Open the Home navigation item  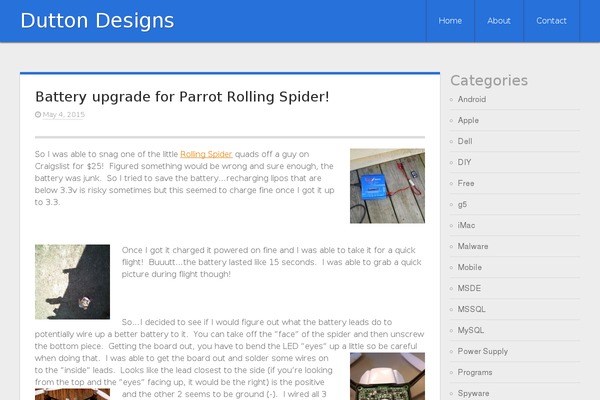point(450,21)
